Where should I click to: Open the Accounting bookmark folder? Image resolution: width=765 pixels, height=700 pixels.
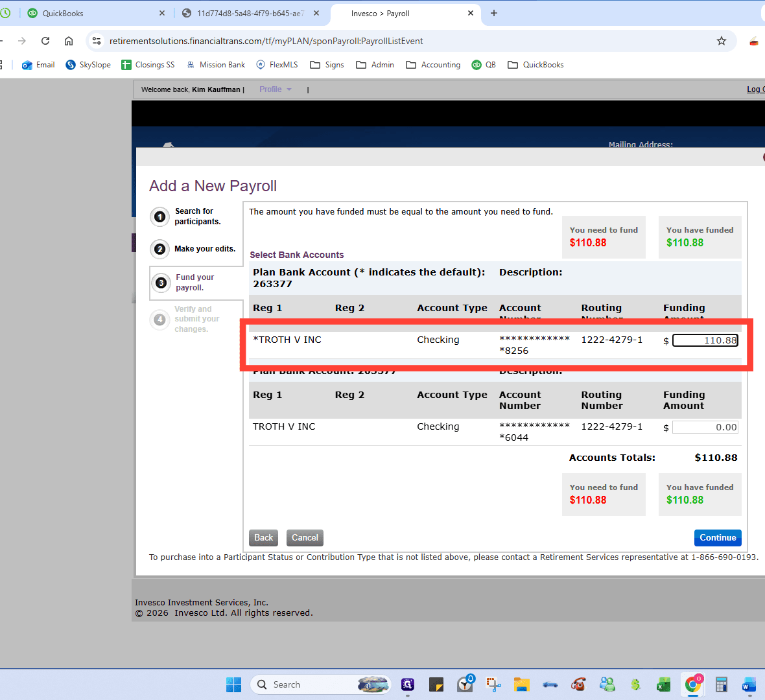(x=433, y=65)
